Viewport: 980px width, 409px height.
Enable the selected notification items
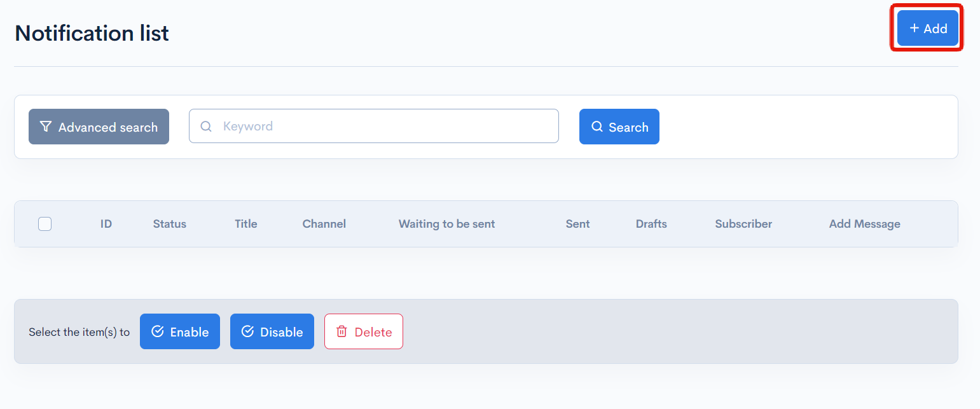(x=180, y=331)
